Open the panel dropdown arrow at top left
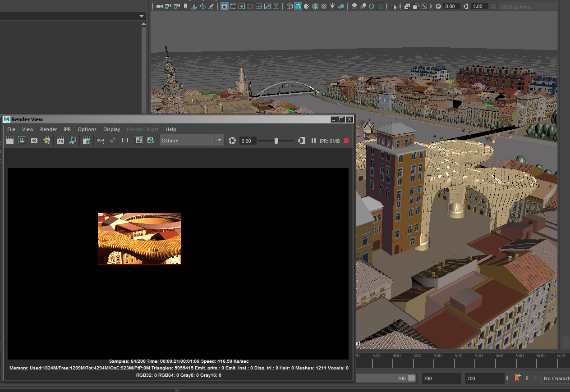570x392 pixels. [142, 16]
